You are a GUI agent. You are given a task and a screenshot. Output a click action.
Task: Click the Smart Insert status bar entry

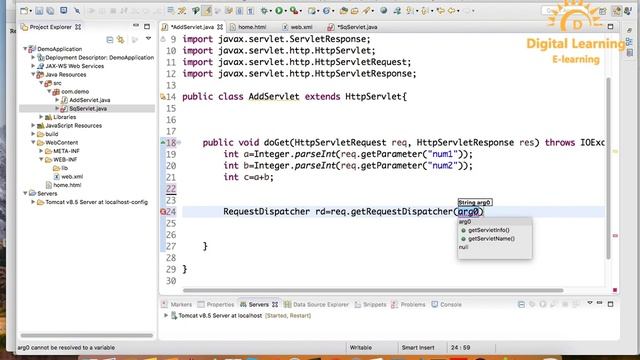click(418, 348)
